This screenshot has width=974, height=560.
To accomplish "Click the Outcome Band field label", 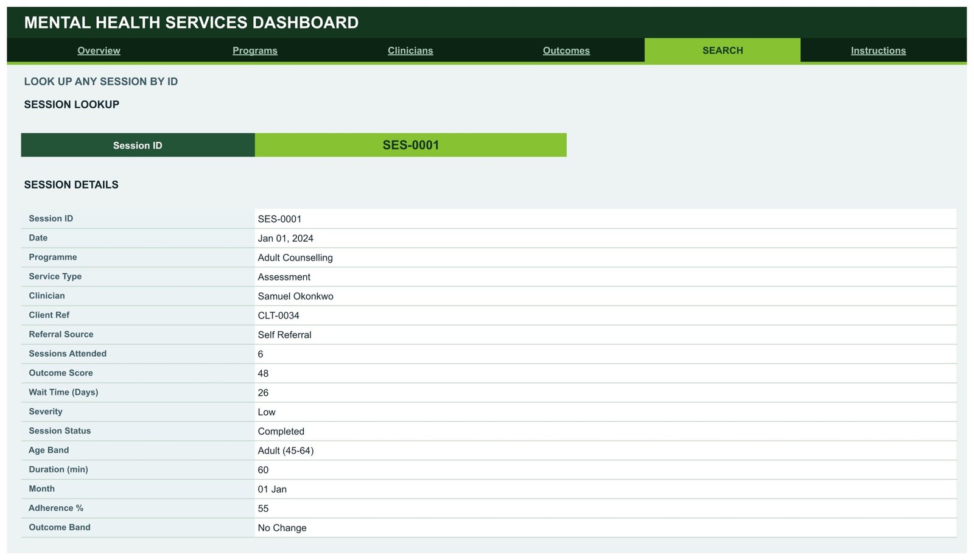I will point(60,528).
